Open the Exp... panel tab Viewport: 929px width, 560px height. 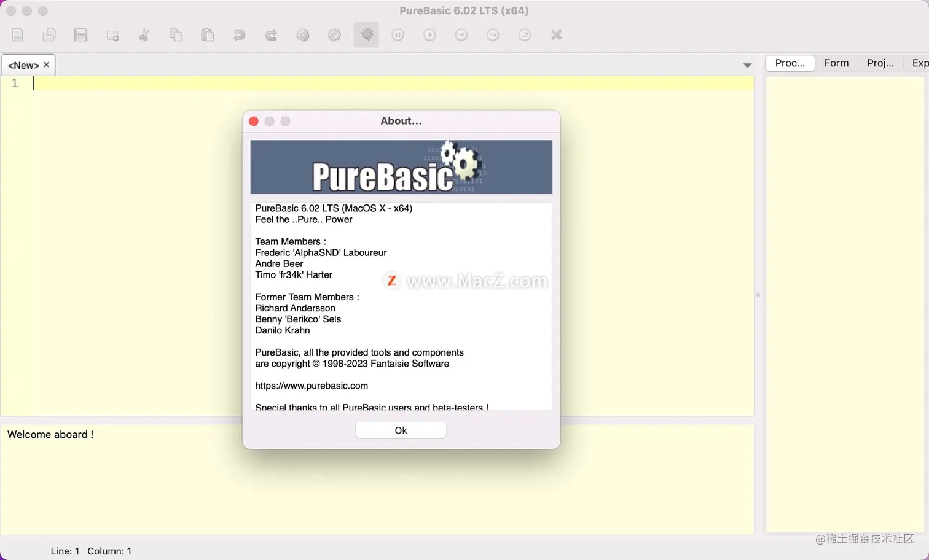(919, 63)
